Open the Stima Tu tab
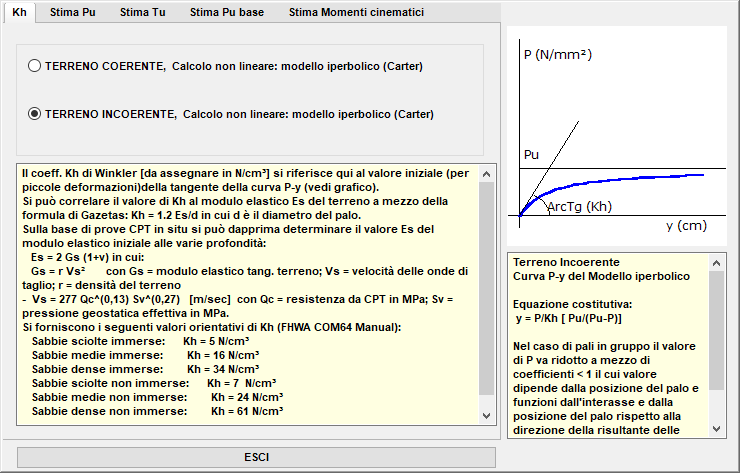Screen dimensions: 740x473 pyautogui.click(x=143, y=12)
